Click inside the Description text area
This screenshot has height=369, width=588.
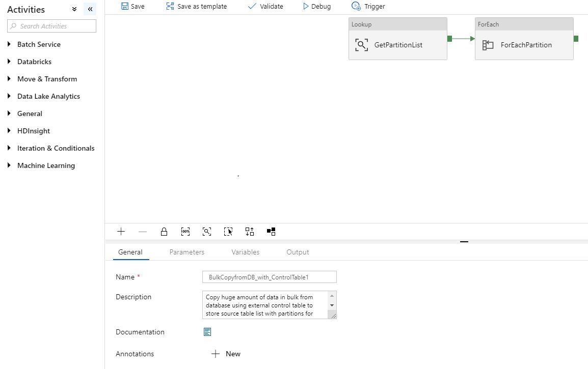tap(265, 305)
